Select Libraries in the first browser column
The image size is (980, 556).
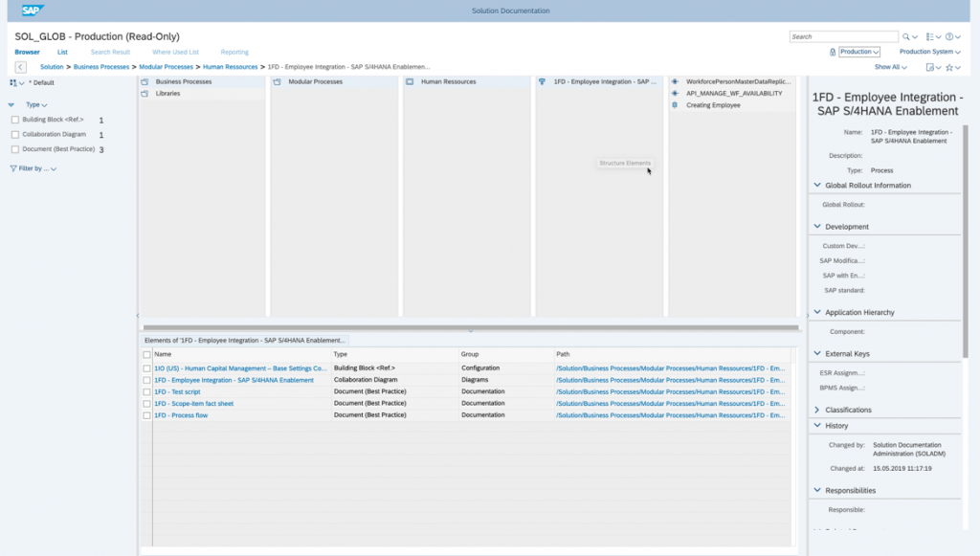point(167,94)
